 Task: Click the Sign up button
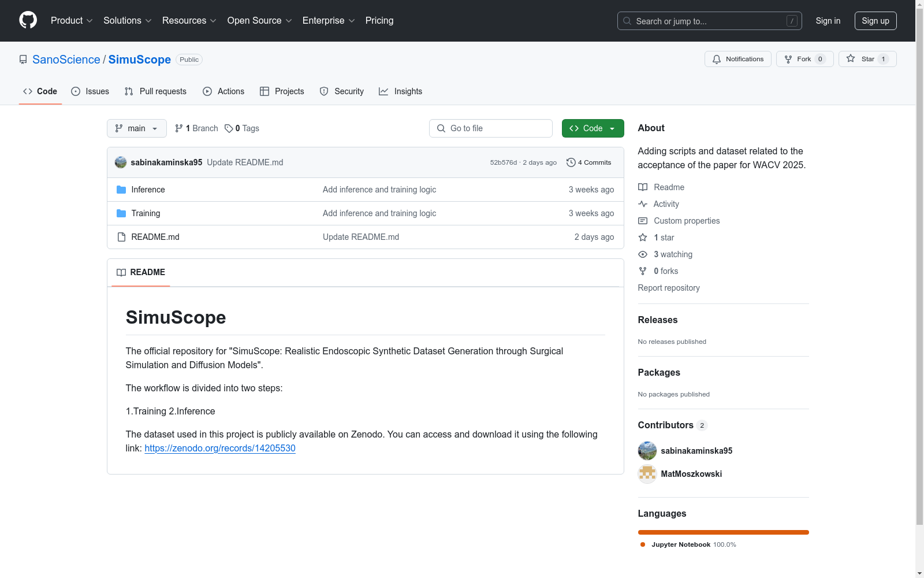pyautogui.click(x=875, y=21)
